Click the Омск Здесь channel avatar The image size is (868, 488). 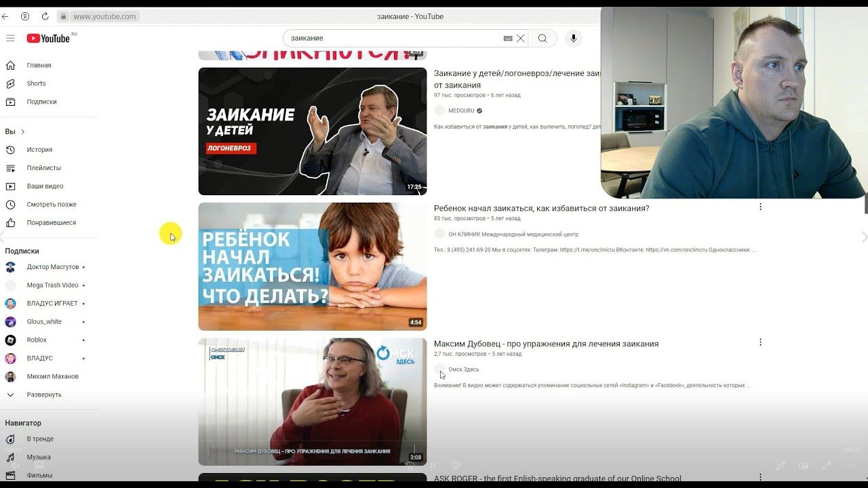[x=439, y=369]
